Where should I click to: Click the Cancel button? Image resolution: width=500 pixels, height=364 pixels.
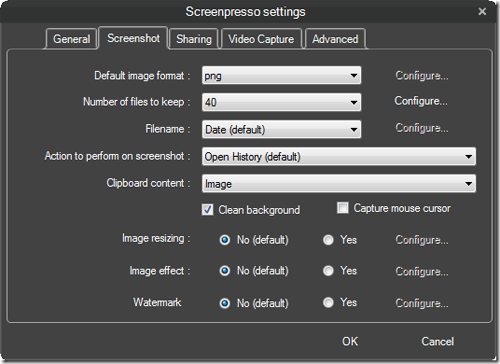pos(437,341)
